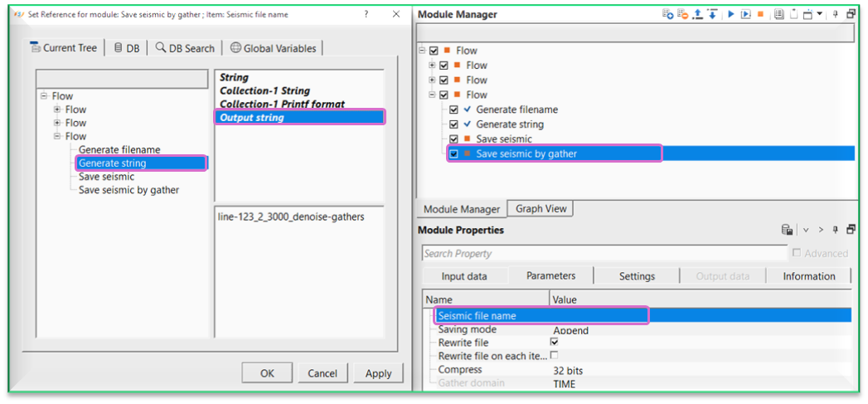Viewport: 868px width, 404px height.
Task: Open the DB Search tab
Action: click(x=185, y=48)
